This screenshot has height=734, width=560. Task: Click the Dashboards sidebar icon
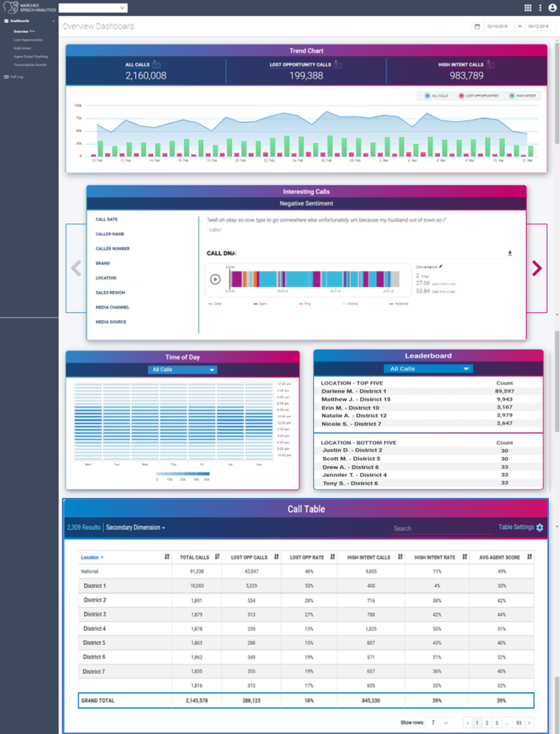(x=6, y=21)
